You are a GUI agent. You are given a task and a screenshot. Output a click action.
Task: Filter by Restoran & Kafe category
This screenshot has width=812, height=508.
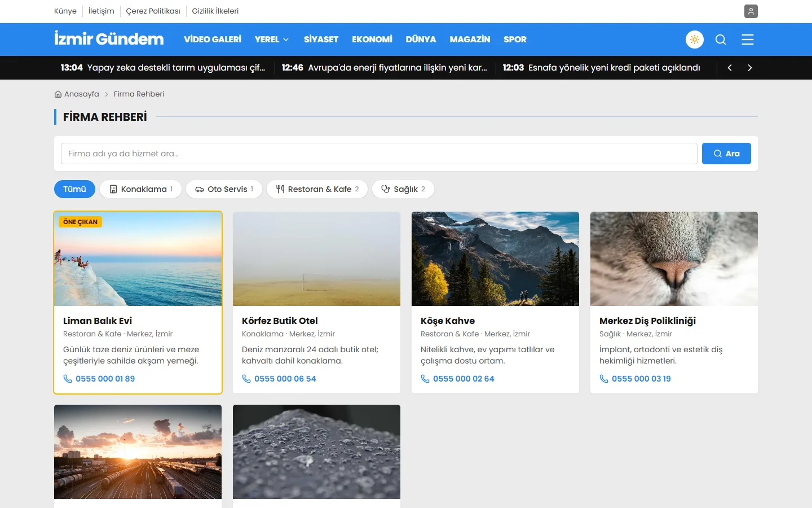click(317, 189)
